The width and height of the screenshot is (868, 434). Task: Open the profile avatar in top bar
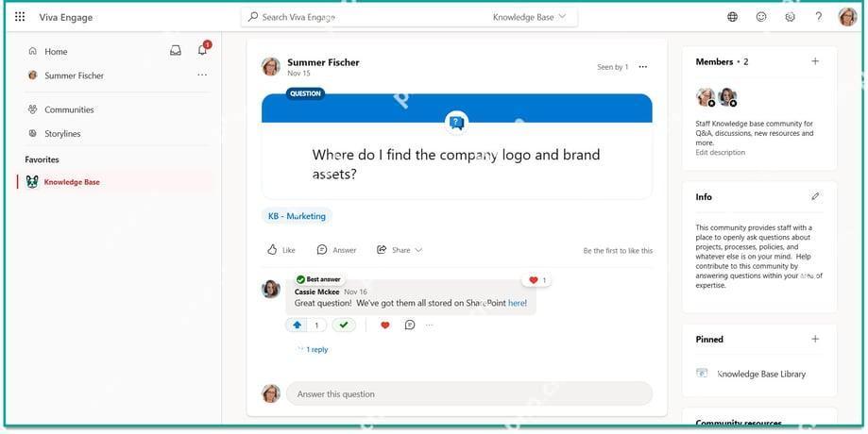click(847, 17)
